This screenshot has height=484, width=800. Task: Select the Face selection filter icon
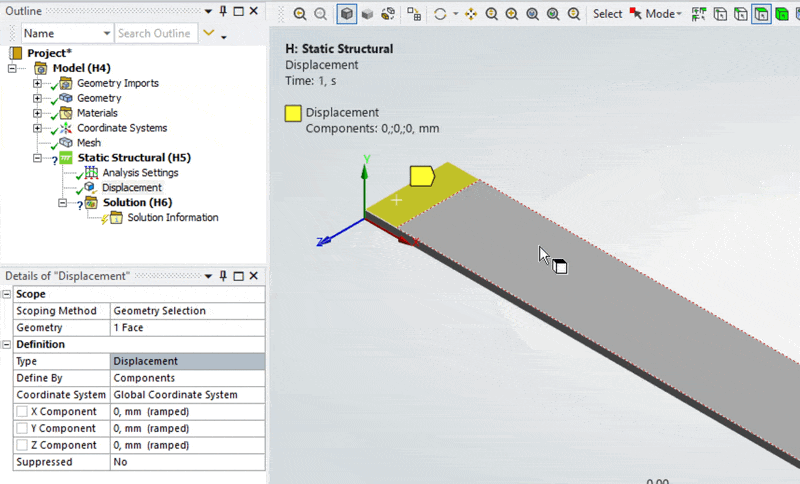tap(761, 15)
